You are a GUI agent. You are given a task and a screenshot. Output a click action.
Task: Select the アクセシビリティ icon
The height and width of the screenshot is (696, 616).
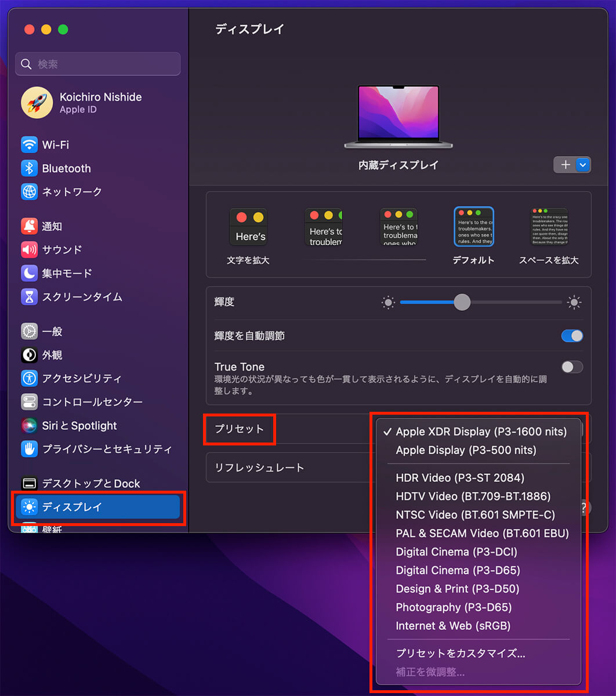pyautogui.click(x=29, y=379)
